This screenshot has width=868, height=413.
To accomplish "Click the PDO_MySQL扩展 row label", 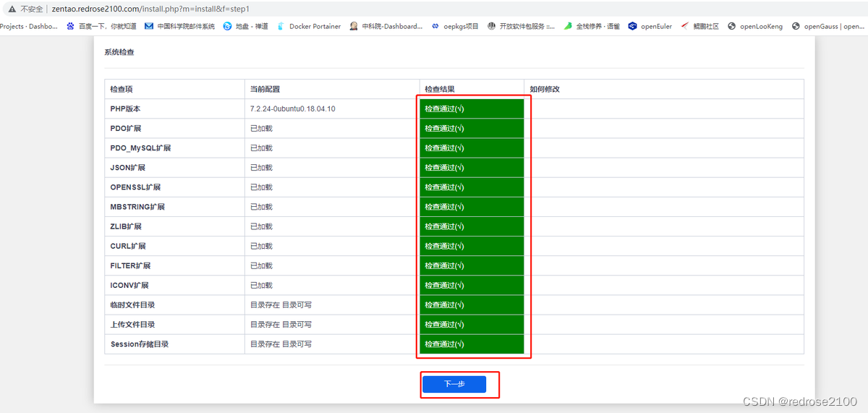I will click(x=140, y=148).
